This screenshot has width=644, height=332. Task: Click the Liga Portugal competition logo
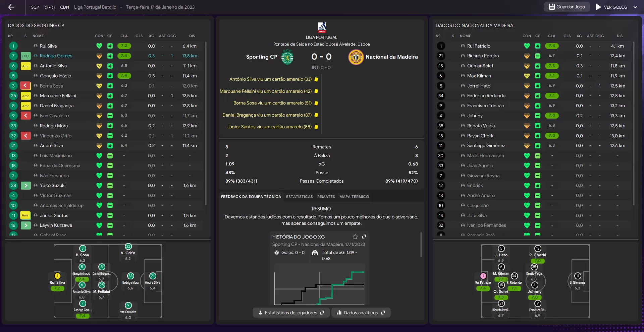point(322,27)
